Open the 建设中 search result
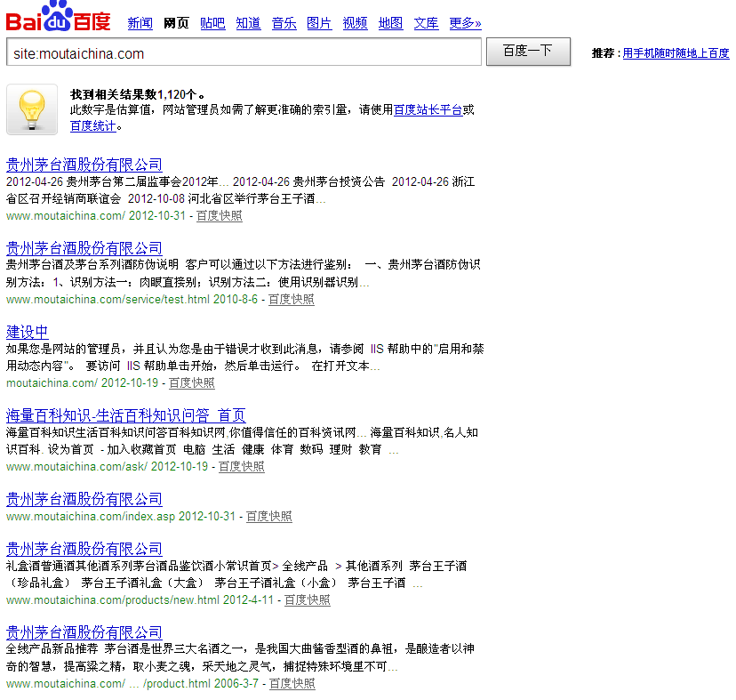Screen dimensions: 736x700 [27, 332]
